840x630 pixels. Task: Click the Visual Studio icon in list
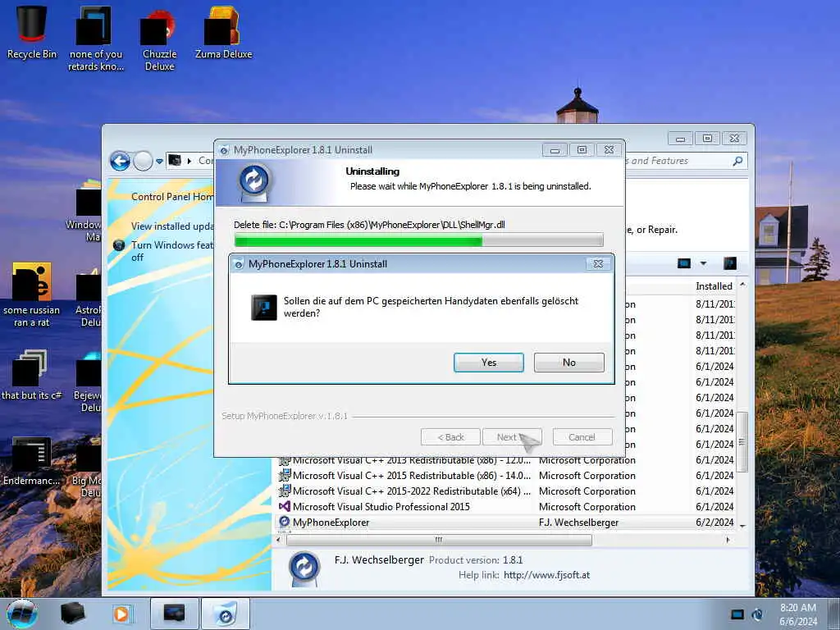(285, 506)
